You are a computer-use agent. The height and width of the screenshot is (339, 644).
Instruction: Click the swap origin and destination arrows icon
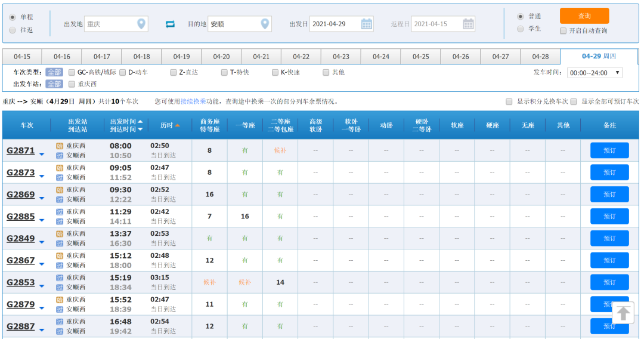[x=170, y=24]
